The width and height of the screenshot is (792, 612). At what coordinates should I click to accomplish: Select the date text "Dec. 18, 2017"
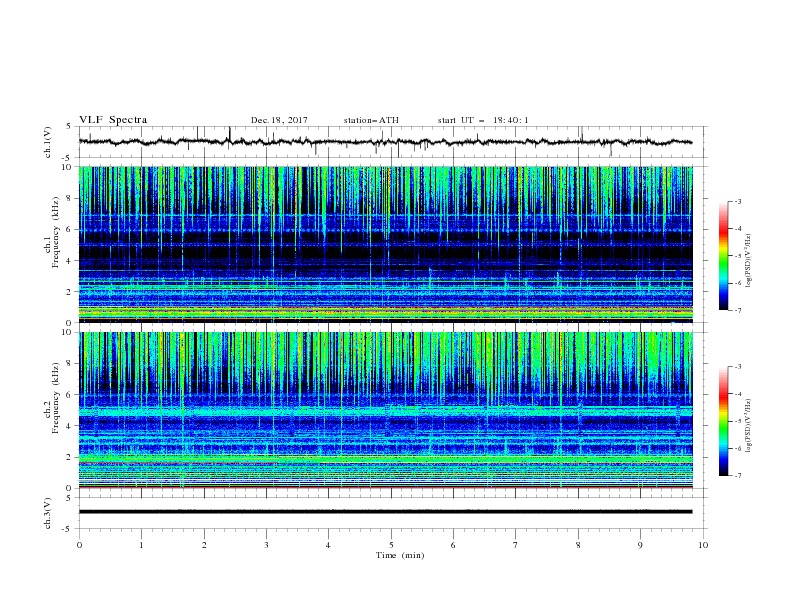[279, 120]
